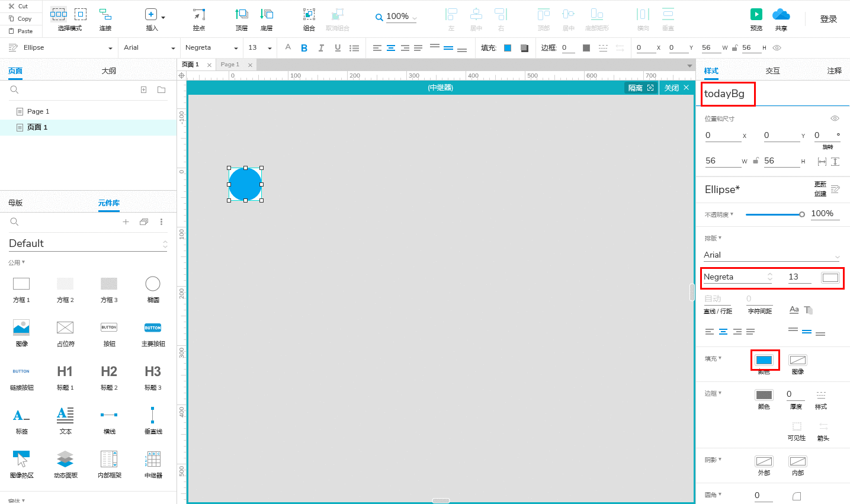The width and height of the screenshot is (850, 504).
Task: Switch to the Page 1 canvas tab
Action: pyautogui.click(x=230, y=65)
